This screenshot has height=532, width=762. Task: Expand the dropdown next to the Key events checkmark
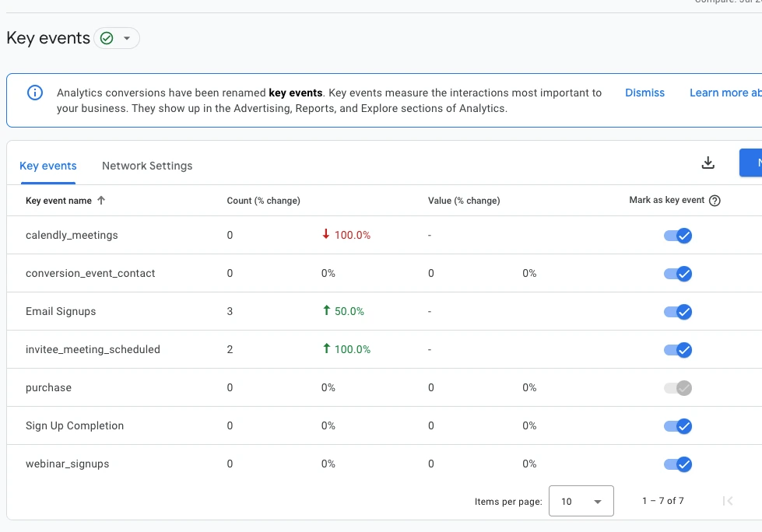click(x=126, y=37)
